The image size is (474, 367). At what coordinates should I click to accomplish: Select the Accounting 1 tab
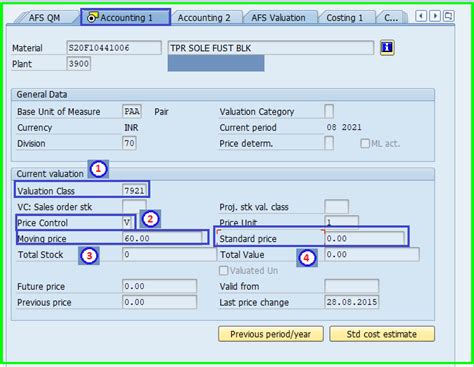126,17
